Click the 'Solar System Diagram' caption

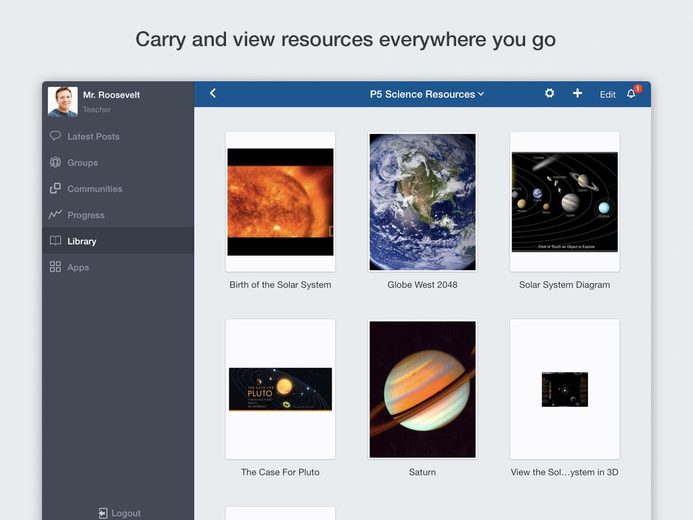[564, 285]
